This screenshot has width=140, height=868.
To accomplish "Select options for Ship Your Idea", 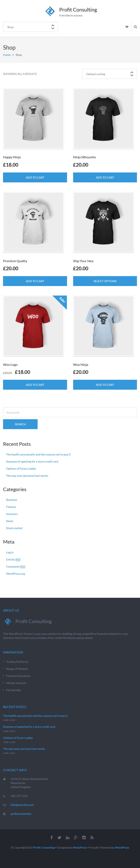I will 105,281.
